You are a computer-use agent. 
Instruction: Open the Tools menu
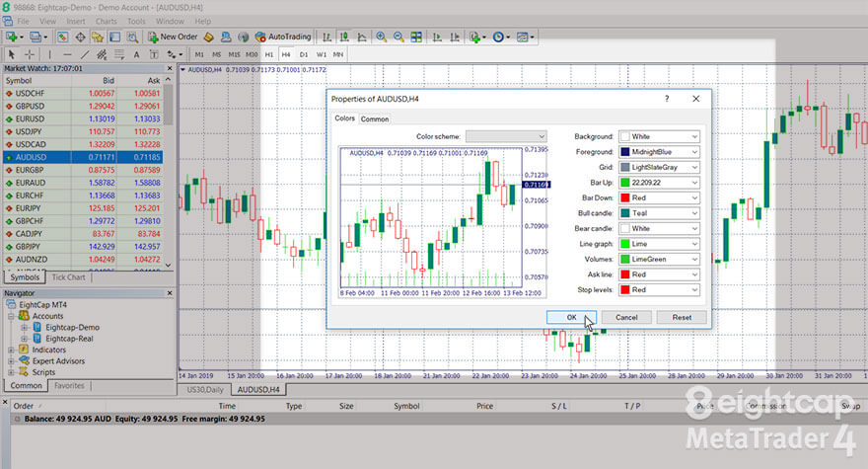(x=136, y=21)
